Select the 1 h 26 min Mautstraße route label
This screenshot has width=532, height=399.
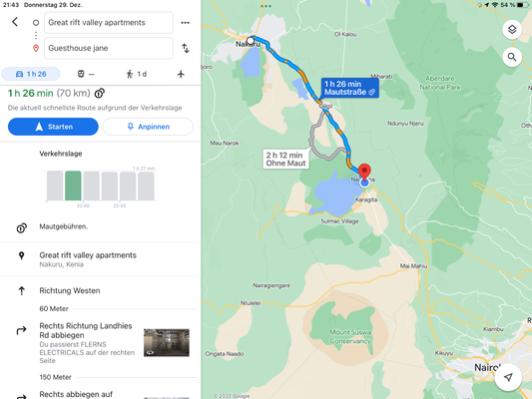tap(349, 88)
